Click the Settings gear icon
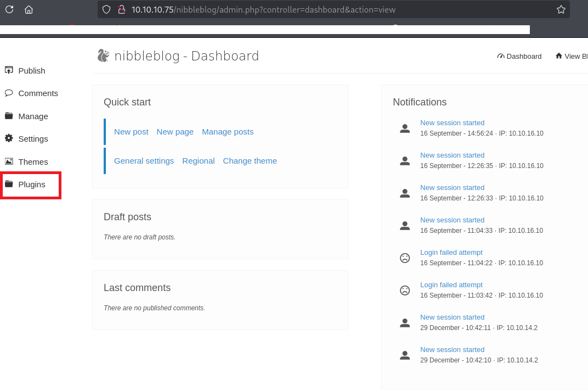Viewport: 588px width, 391px height. click(9, 138)
